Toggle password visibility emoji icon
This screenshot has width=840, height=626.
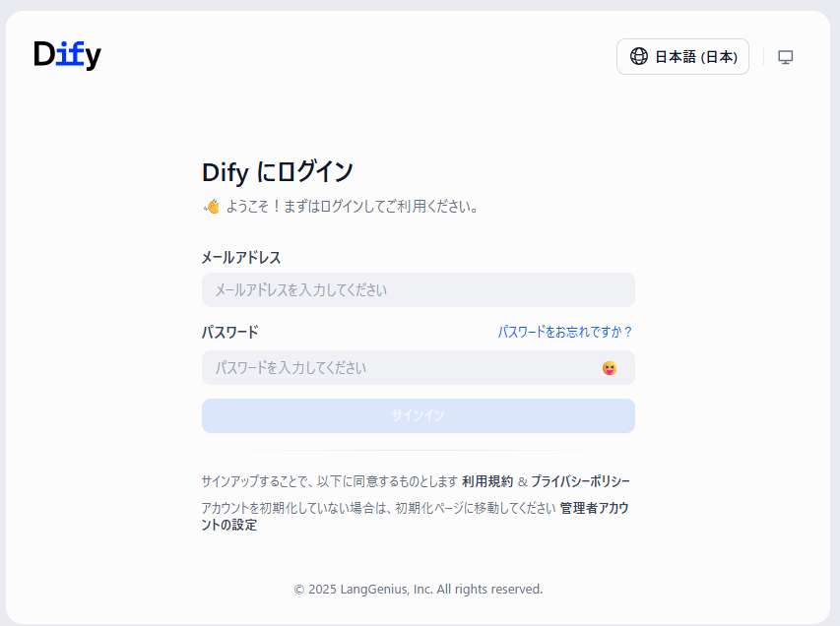click(x=610, y=368)
